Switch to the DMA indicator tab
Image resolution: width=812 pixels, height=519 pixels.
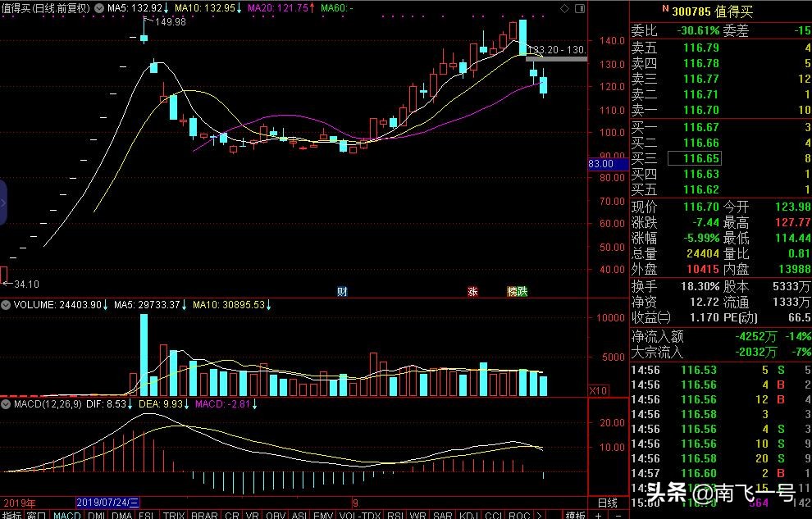[121, 515]
